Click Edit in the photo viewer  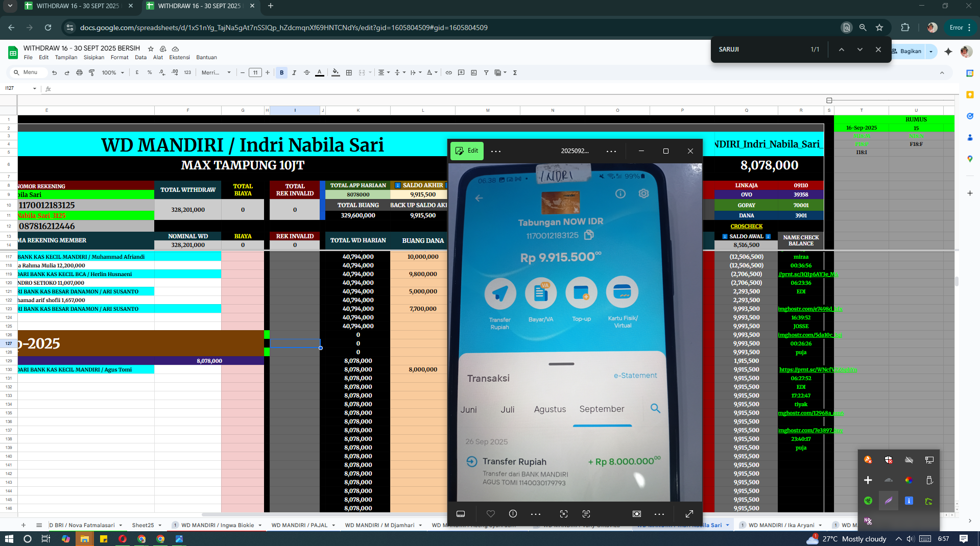tap(467, 151)
